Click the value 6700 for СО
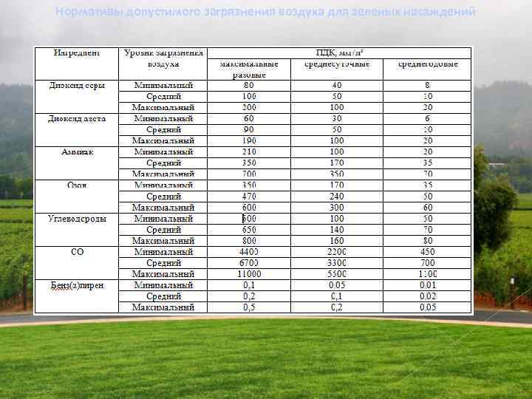 click(x=249, y=263)
